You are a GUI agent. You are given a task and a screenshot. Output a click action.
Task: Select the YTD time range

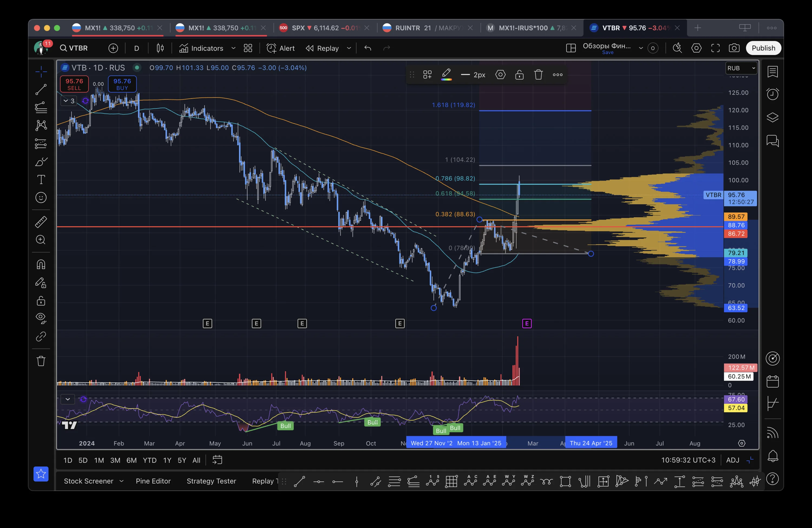click(x=149, y=460)
